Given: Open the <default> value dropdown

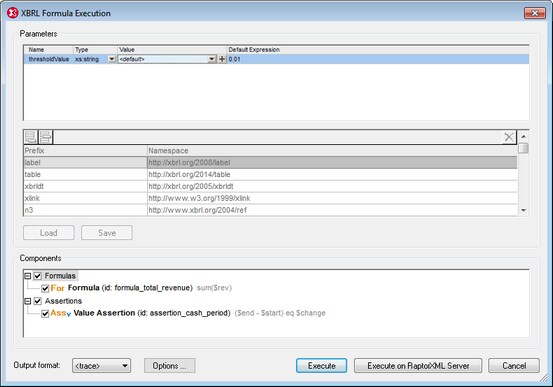Looking at the screenshot, I should click(212, 59).
